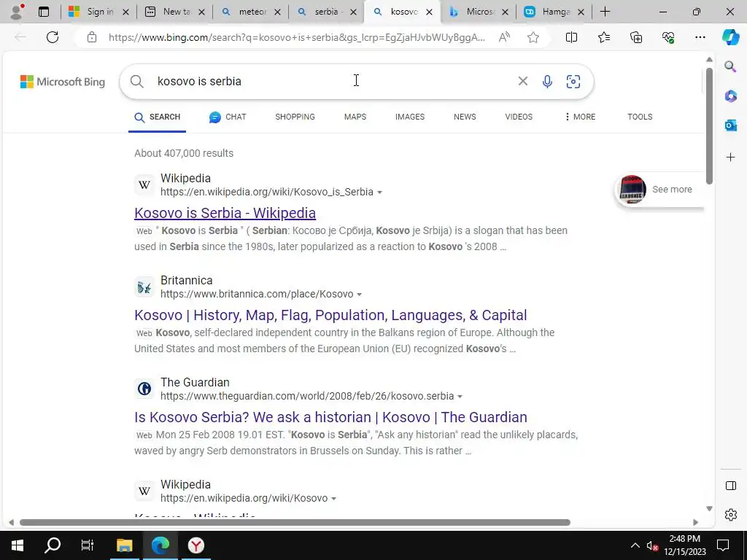Screen dimensions: 747x560
Task: Close the serbia search browser tab
Action: point(354,12)
